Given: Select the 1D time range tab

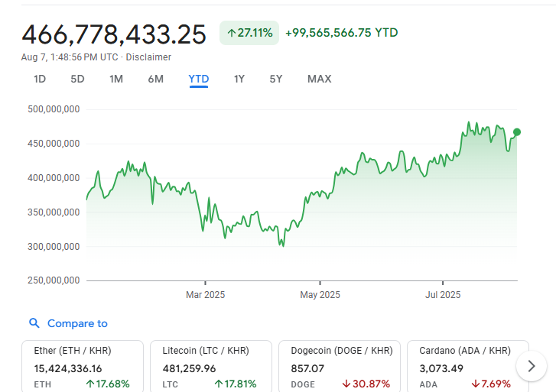Looking at the screenshot, I should tap(40, 79).
